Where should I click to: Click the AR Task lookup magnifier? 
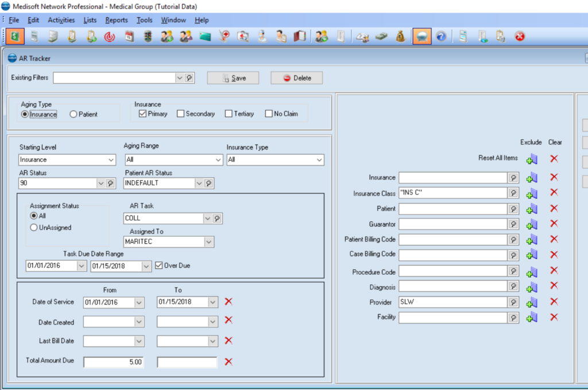(217, 219)
